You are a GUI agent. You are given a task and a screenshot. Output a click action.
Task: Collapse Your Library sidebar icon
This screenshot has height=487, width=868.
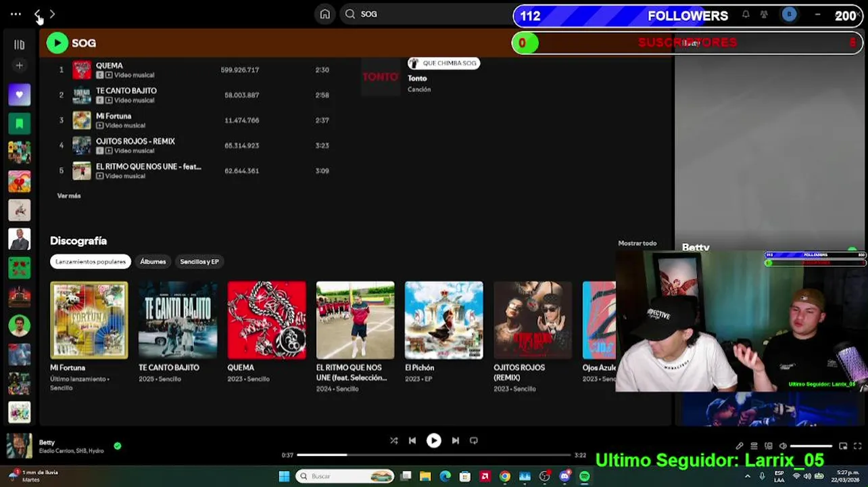(19, 45)
